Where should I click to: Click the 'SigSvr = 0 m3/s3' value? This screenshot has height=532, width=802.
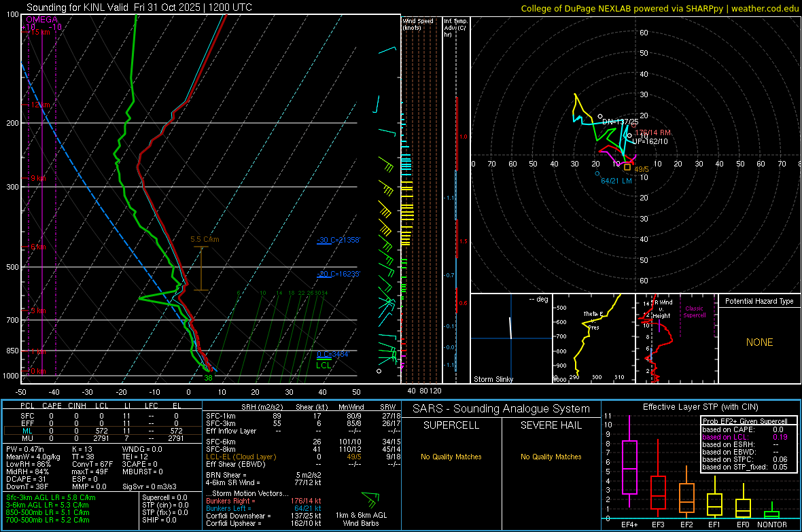pyautogui.click(x=150, y=486)
